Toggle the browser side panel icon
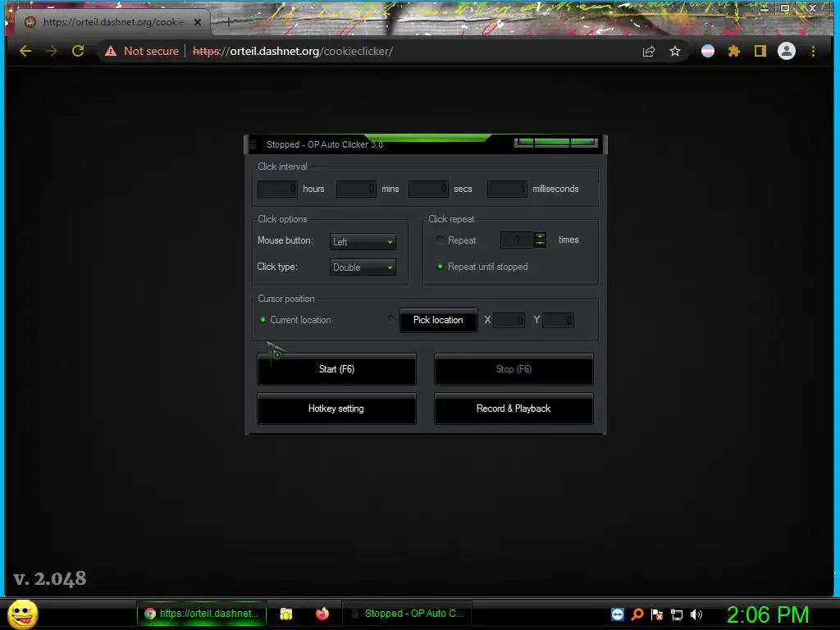Image resolution: width=840 pixels, height=630 pixels. 760,51
